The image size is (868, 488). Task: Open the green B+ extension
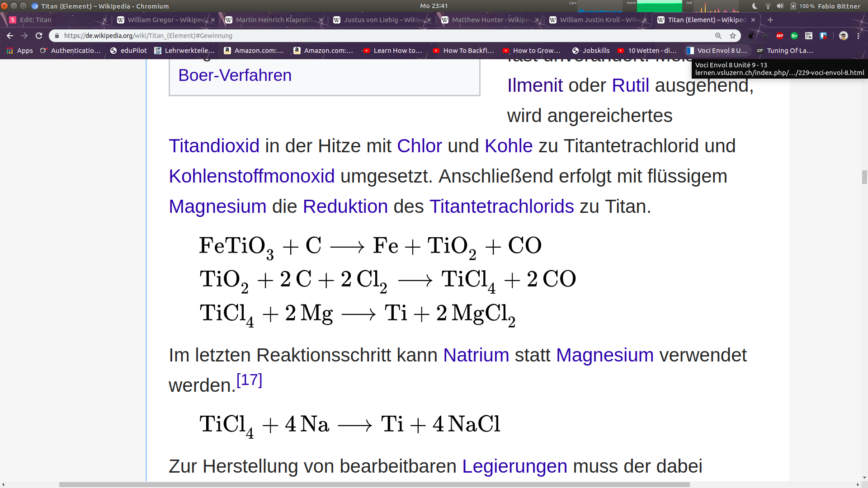click(794, 36)
